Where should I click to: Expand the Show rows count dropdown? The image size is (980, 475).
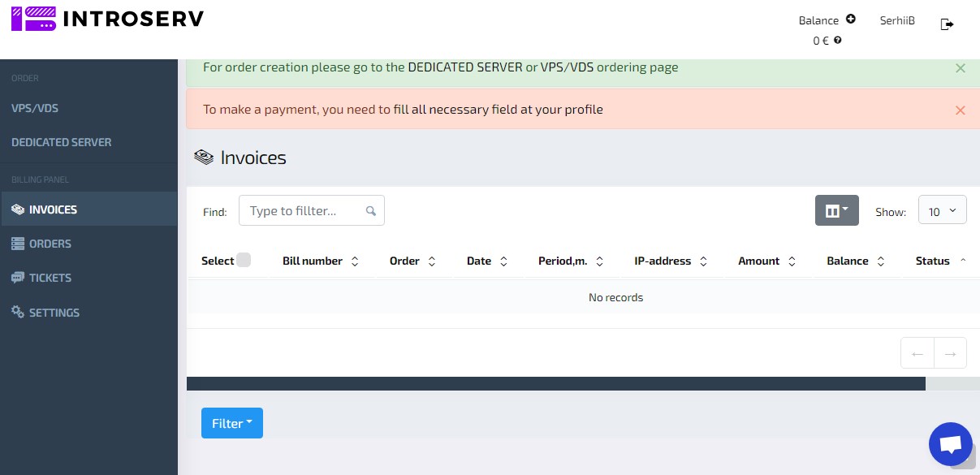tap(942, 211)
